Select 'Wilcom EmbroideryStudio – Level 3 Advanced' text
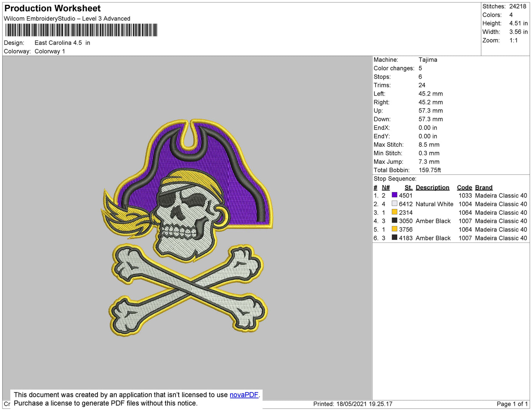Viewport: 532px width, 411px height. (x=67, y=19)
